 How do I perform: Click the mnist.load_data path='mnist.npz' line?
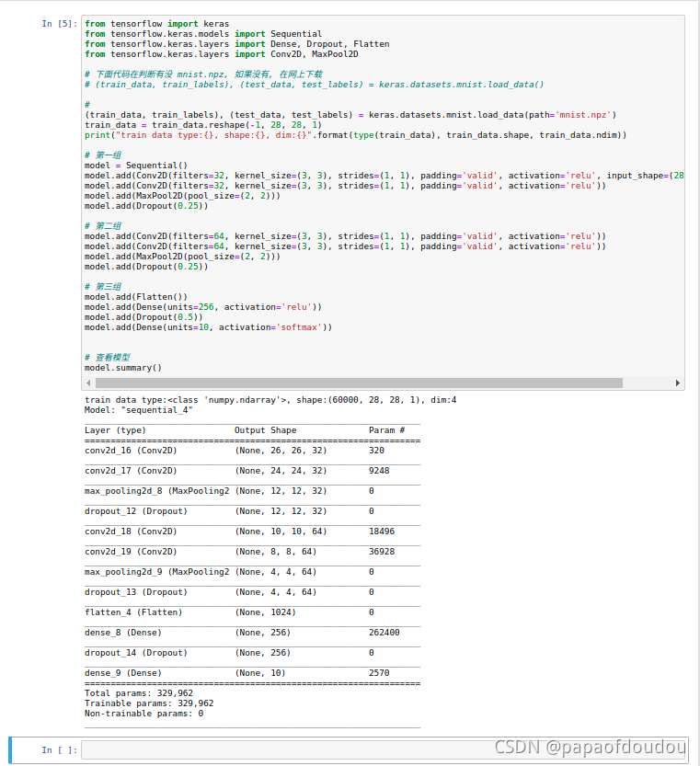pos(350,115)
